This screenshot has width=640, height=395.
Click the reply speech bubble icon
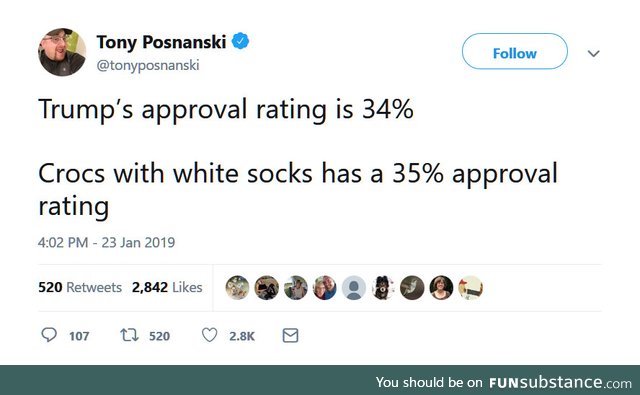coord(49,335)
